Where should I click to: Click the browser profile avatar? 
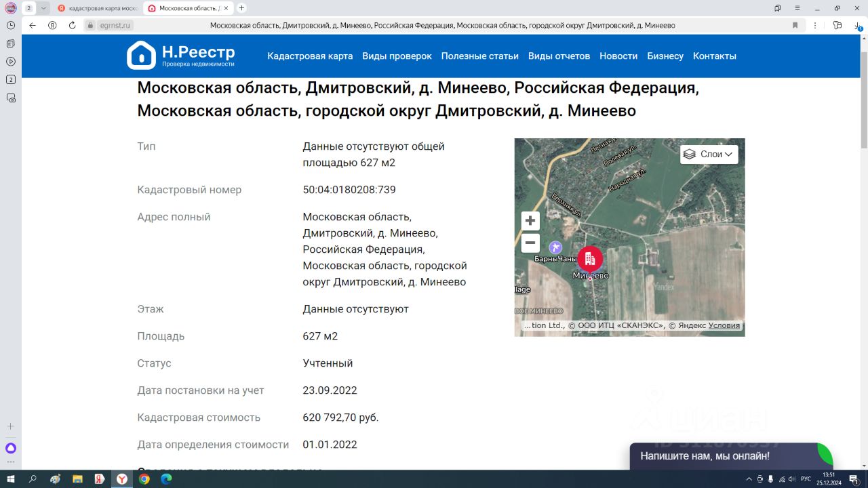click(11, 8)
